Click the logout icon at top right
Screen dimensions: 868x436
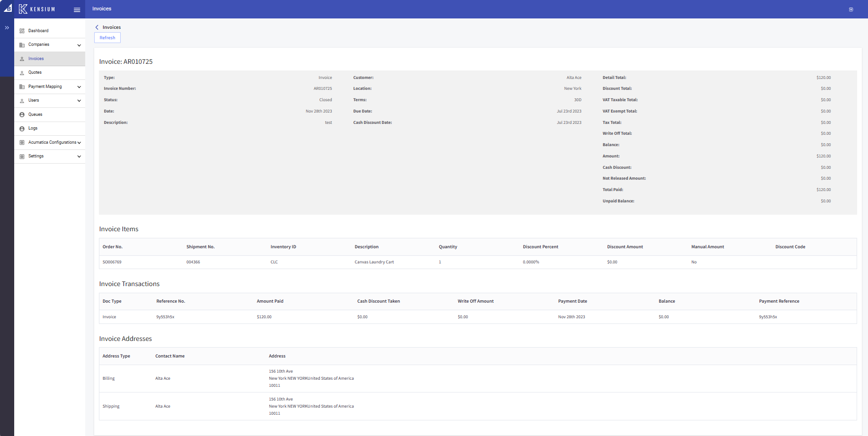click(850, 9)
